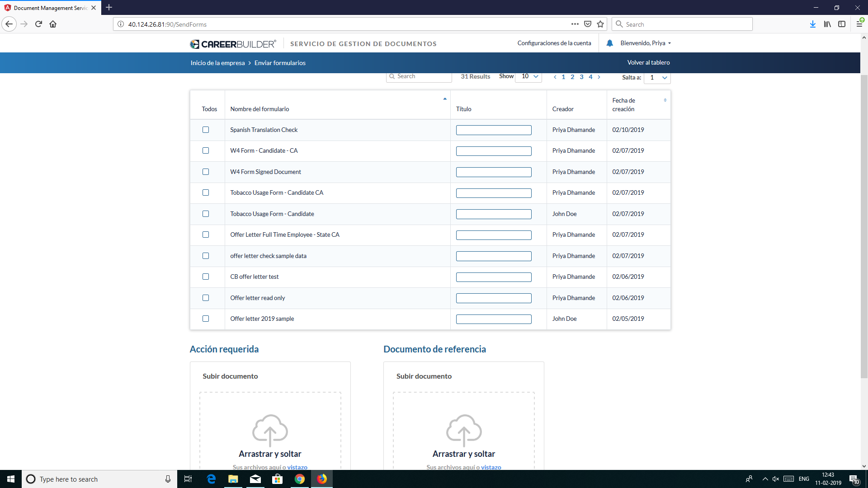Open the Salta a page dropdown
The image size is (868, 488).
click(x=657, y=78)
